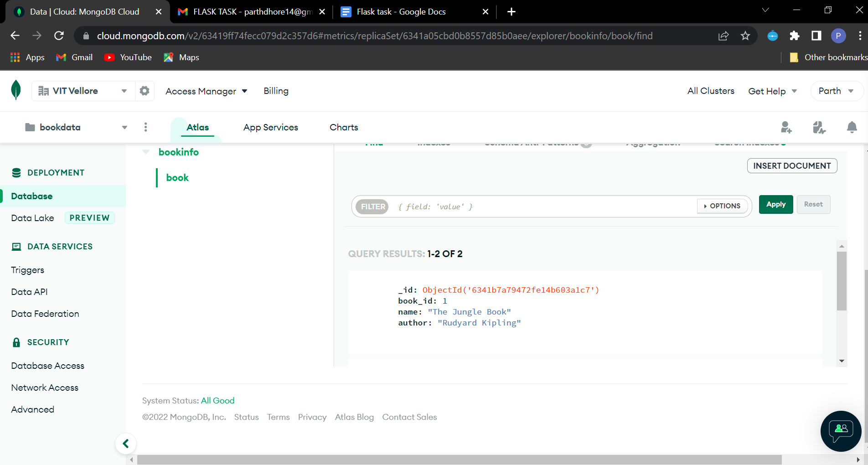868x465 pixels.
Task: Open Network Access in sidebar
Action: coord(45,387)
